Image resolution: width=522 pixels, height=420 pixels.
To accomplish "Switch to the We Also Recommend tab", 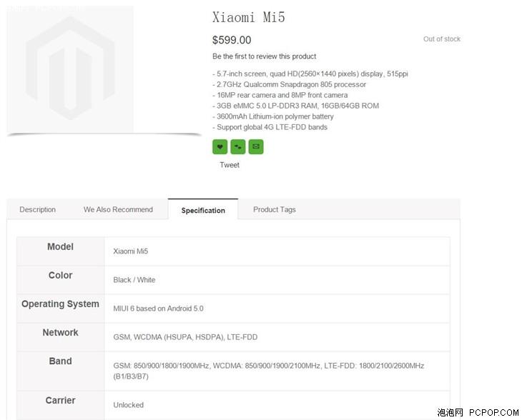I will [118, 210].
